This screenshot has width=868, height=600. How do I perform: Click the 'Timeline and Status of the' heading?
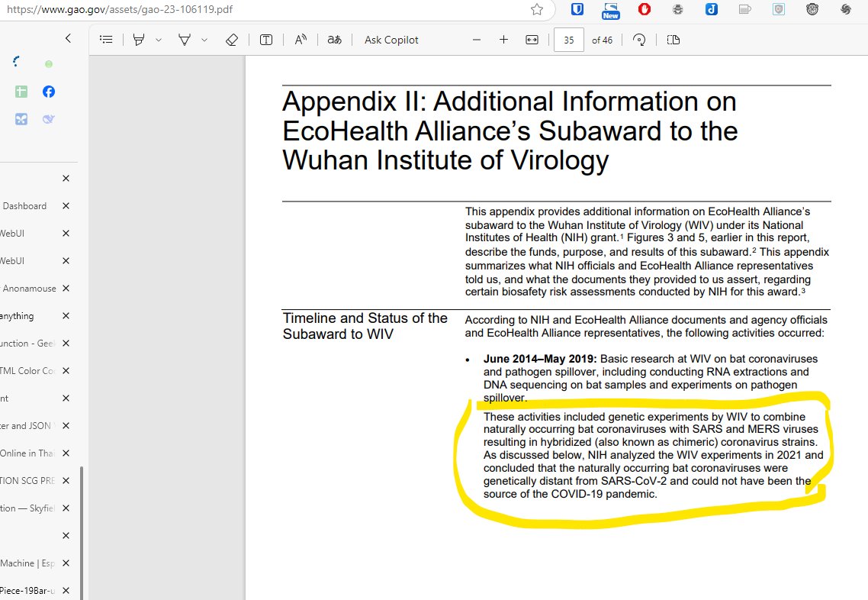coord(365,318)
